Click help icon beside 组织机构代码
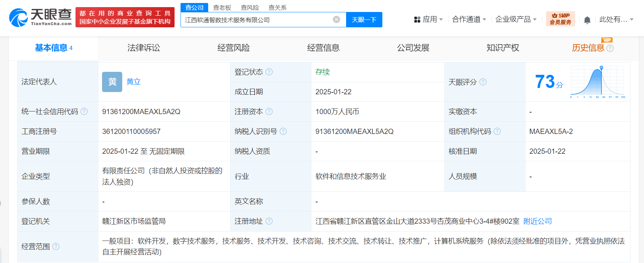644x263 pixels. pos(497,131)
